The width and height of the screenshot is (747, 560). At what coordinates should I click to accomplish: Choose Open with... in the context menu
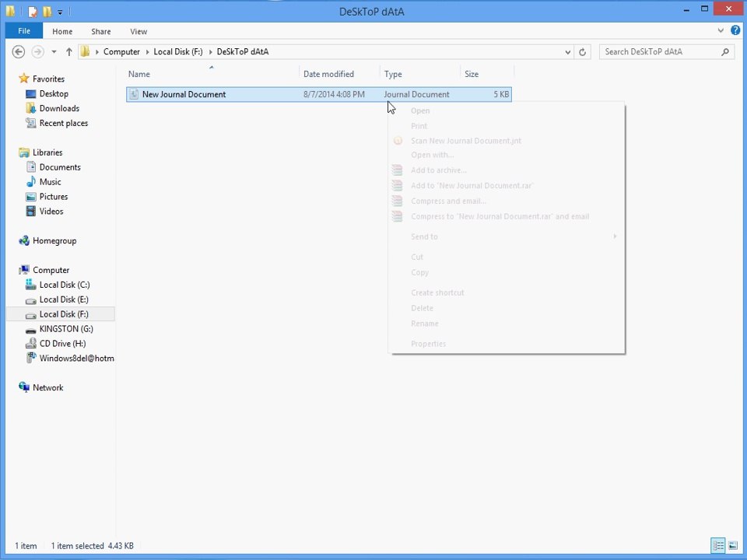point(507,156)
